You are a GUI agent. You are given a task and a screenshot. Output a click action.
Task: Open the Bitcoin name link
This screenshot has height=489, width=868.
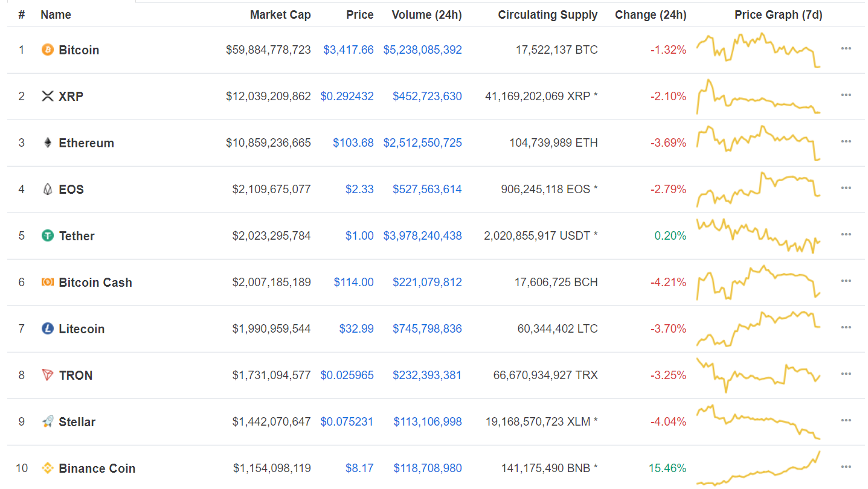[x=79, y=50]
